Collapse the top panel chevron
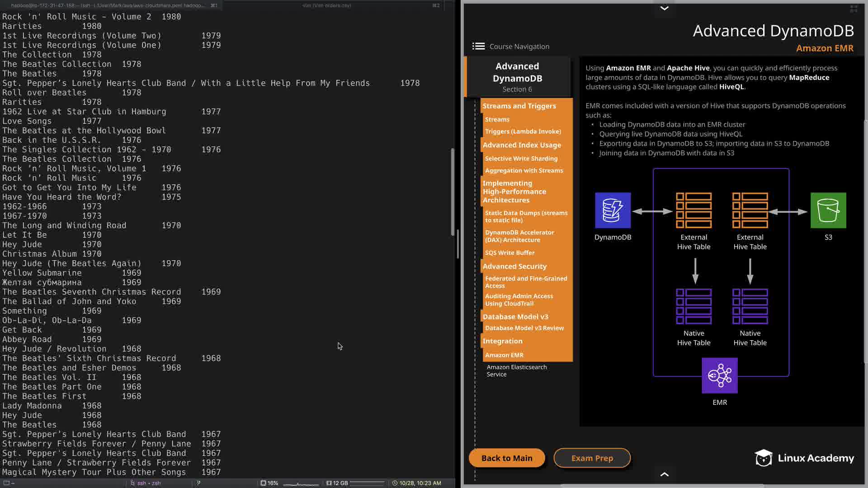This screenshot has height=488, width=868. pyautogui.click(x=664, y=8)
